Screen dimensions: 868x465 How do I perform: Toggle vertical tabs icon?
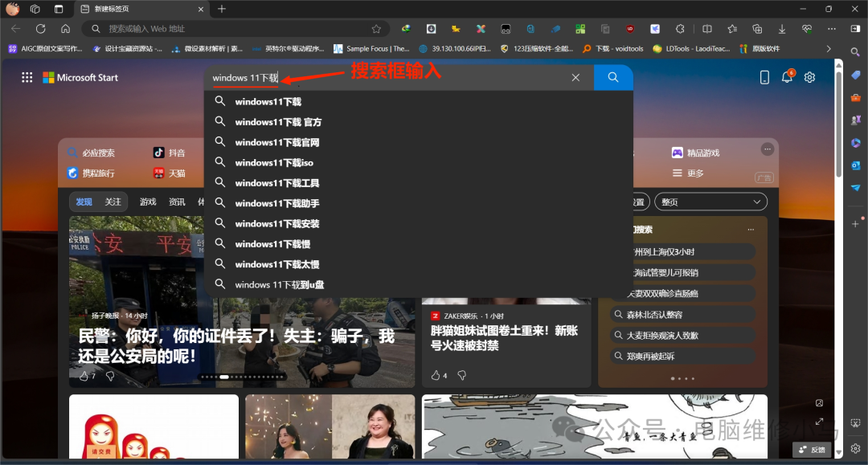(59, 9)
